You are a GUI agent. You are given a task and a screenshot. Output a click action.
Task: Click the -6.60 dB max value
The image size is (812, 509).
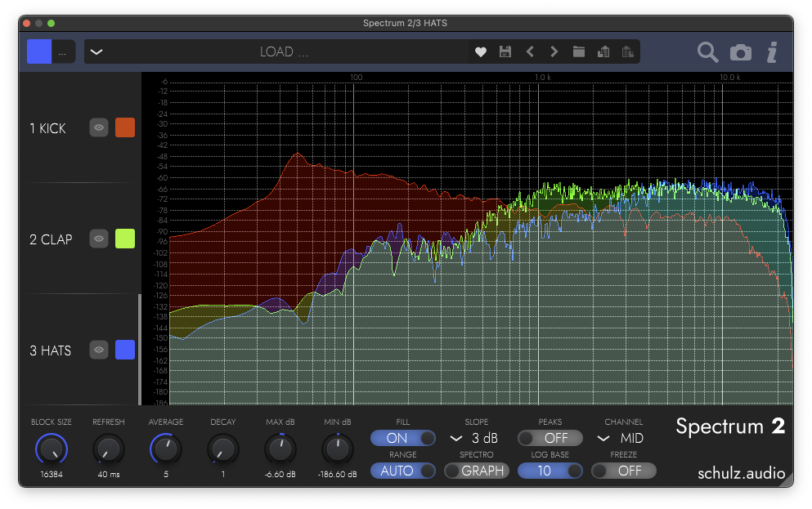click(x=280, y=475)
